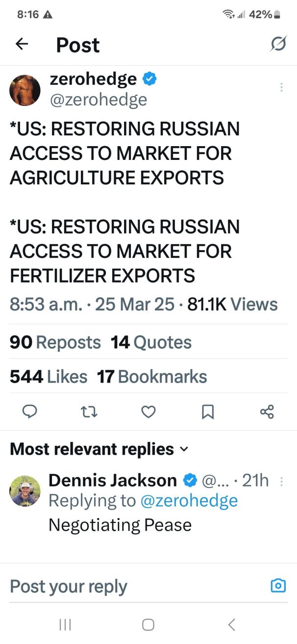This screenshot has width=297, height=644.
Task: Focus the Post your reply field
Action: pyautogui.click(x=123, y=586)
